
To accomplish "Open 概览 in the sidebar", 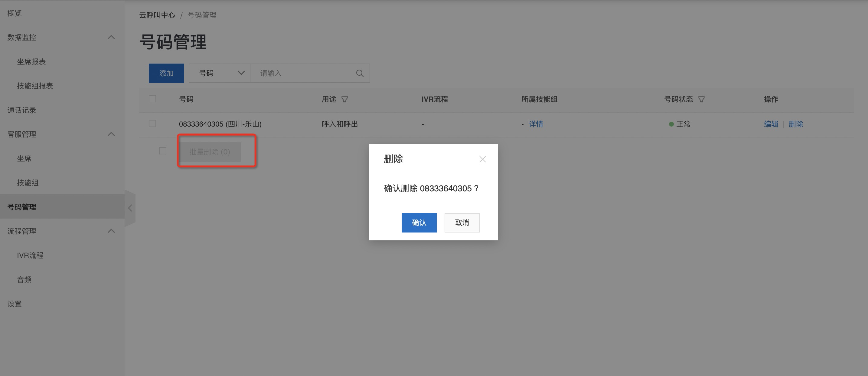I will pyautogui.click(x=15, y=13).
